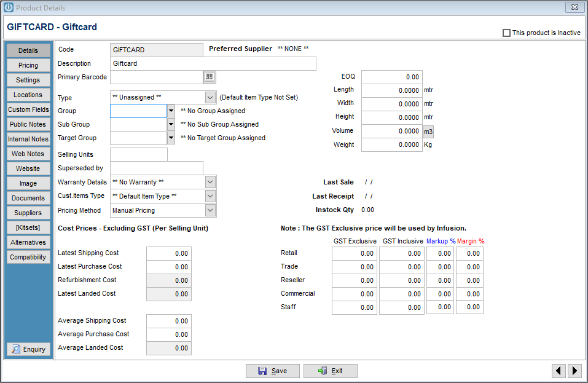Viewport: 588px width, 383px height.
Task: Open the Alternatives tab
Action: [x=28, y=242]
